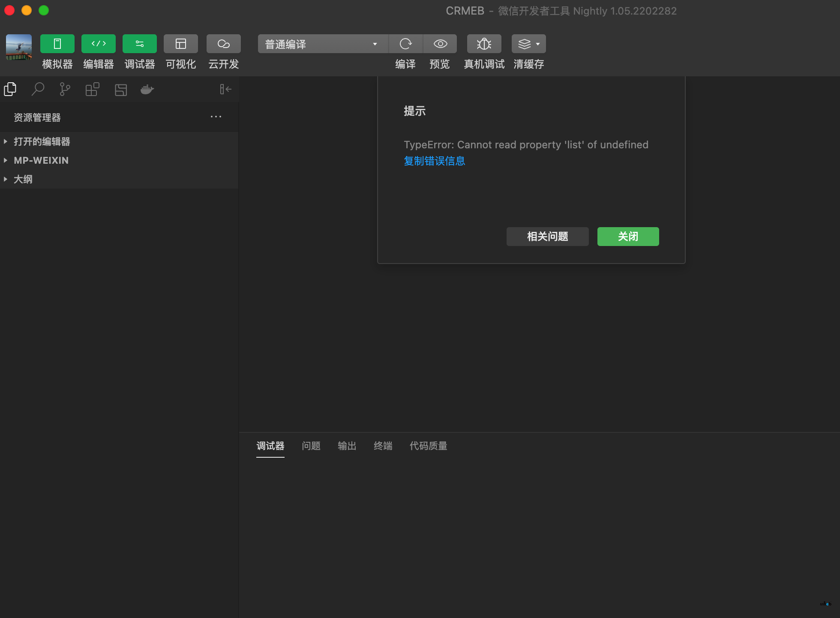Open the layout template icon in sidebar

click(121, 90)
